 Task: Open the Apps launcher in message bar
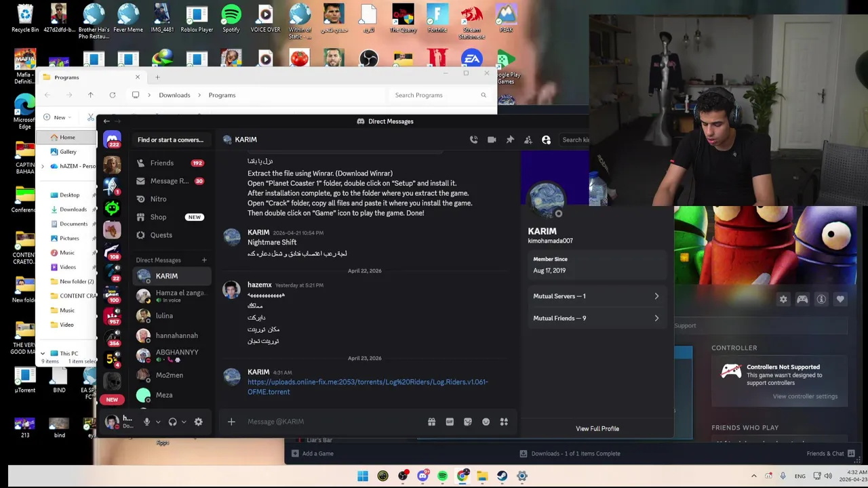504,422
